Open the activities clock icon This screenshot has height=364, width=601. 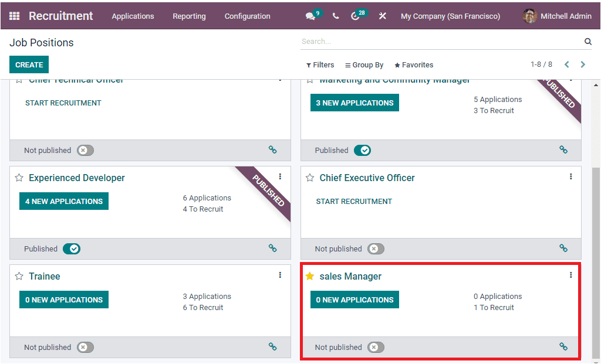click(x=355, y=16)
